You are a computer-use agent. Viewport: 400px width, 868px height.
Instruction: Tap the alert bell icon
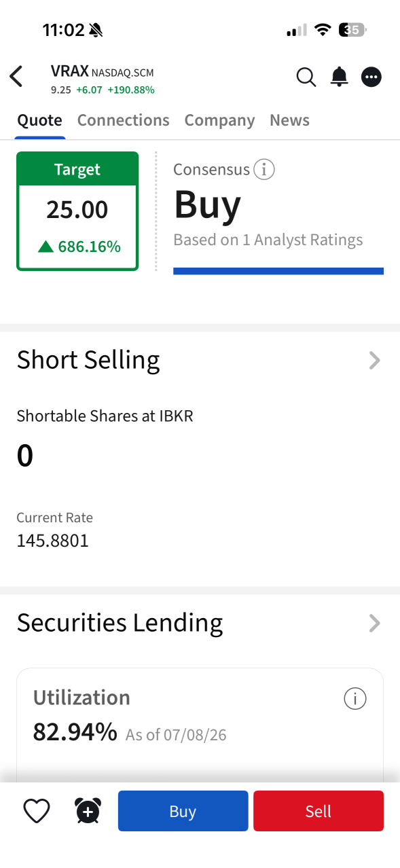point(339,77)
